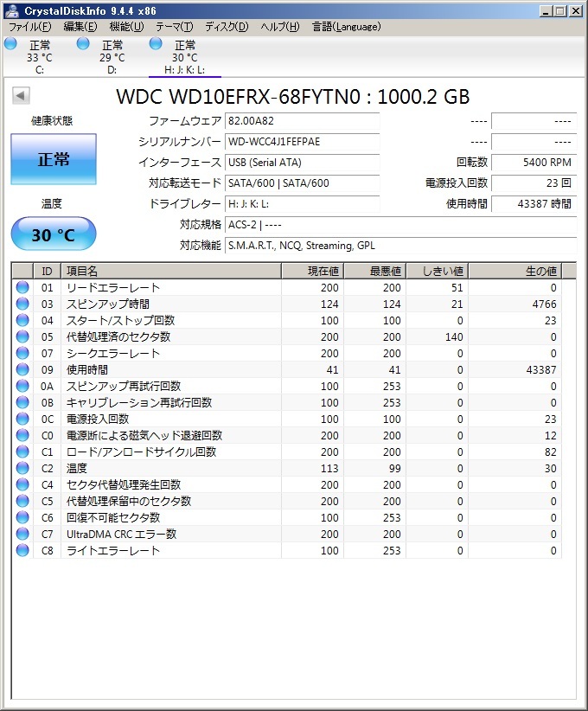Click the previous disk arrow button
588x711 pixels.
tap(21, 96)
